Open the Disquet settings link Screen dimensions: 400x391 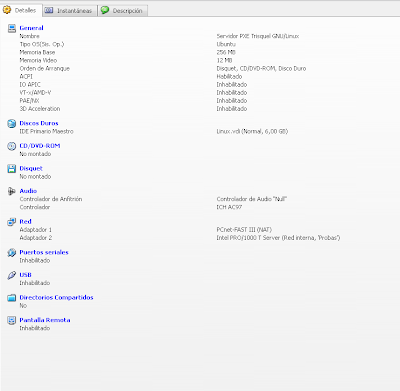tap(31, 169)
